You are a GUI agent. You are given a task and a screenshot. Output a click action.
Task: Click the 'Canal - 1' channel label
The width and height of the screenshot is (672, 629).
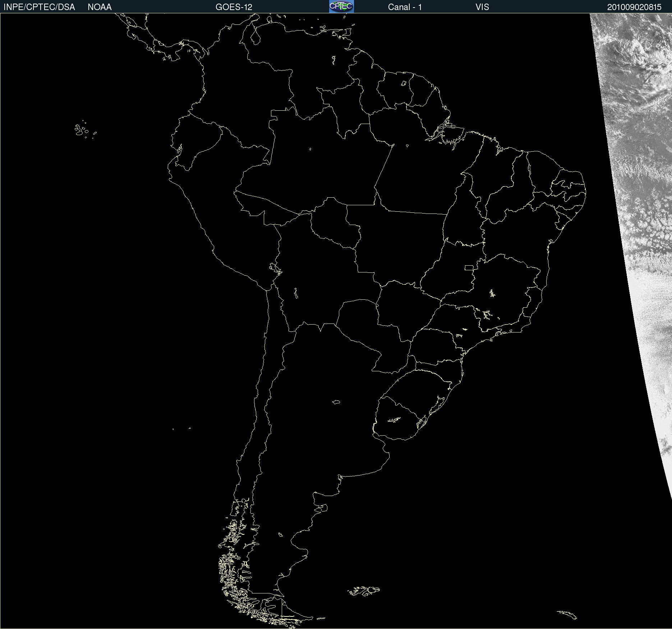pos(405,7)
